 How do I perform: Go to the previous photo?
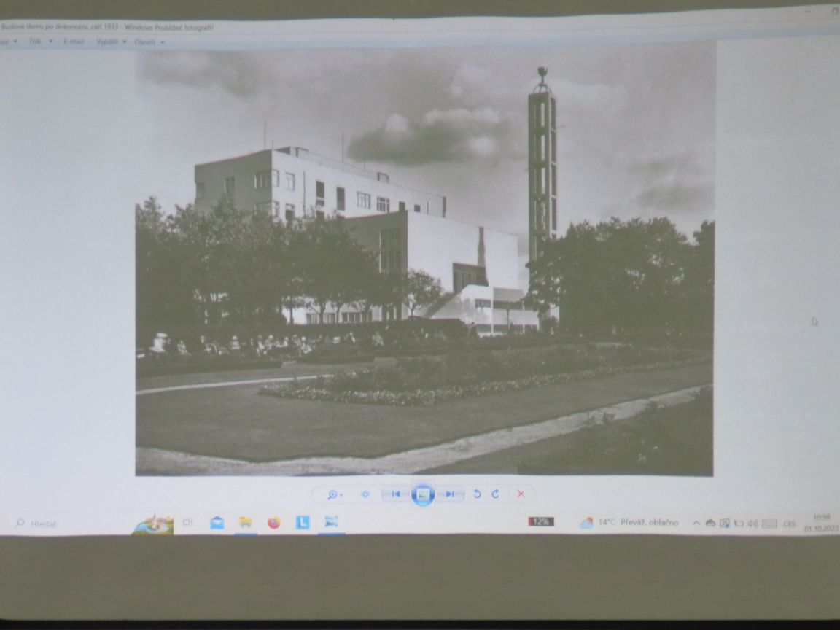(x=395, y=494)
